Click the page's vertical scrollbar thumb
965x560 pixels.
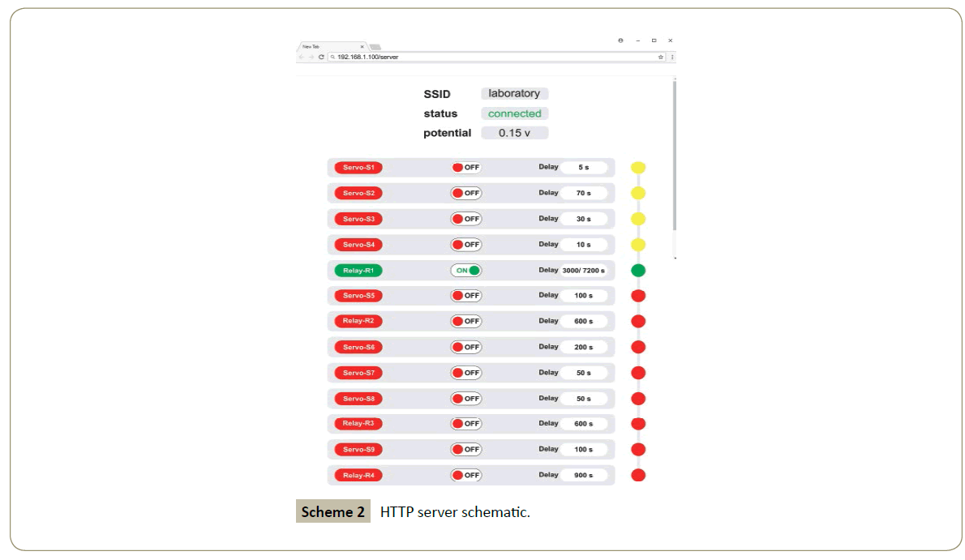pyautogui.click(x=674, y=154)
